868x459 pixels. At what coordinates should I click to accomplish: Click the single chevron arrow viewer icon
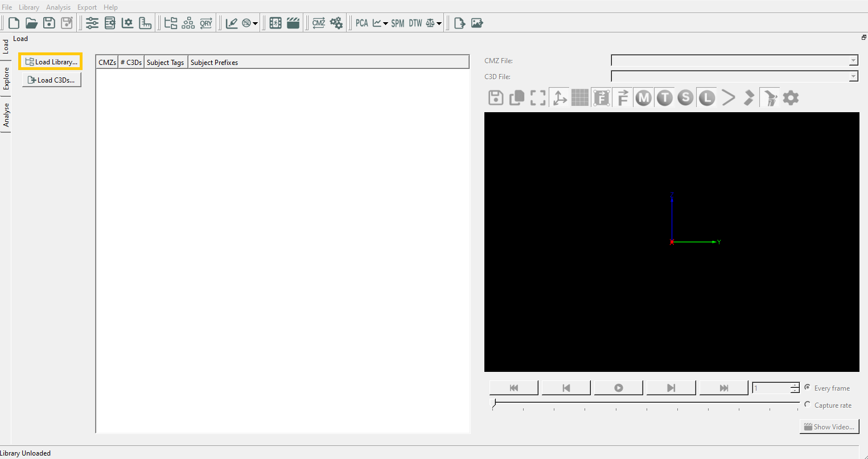coord(728,98)
